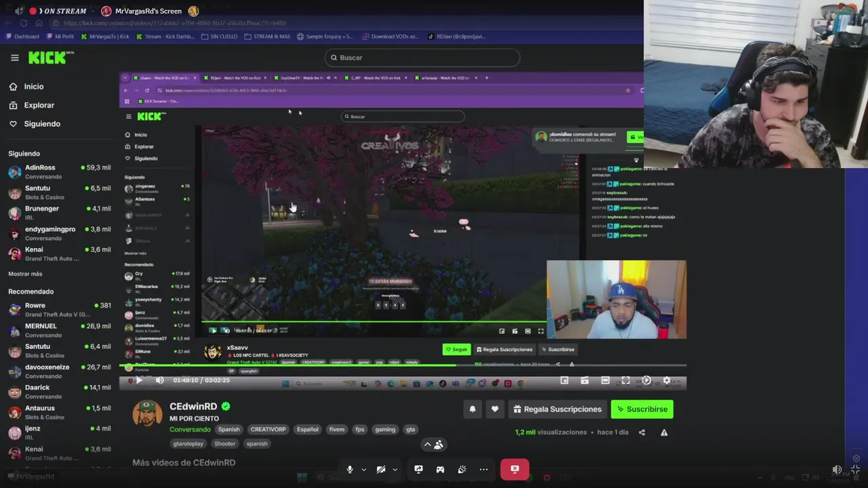Select the Spanish tag
This screenshot has height=488, width=868.
(229, 429)
